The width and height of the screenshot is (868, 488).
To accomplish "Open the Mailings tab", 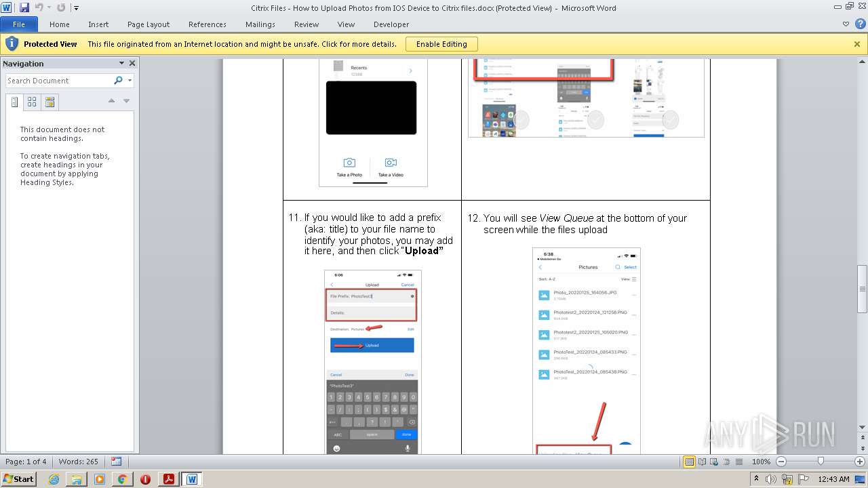I will (260, 24).
